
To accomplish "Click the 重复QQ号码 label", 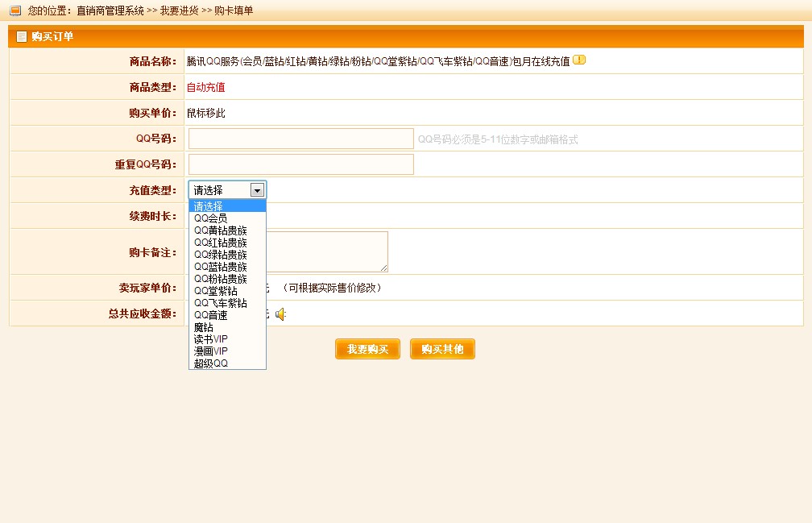I will [x=146, y=164].
